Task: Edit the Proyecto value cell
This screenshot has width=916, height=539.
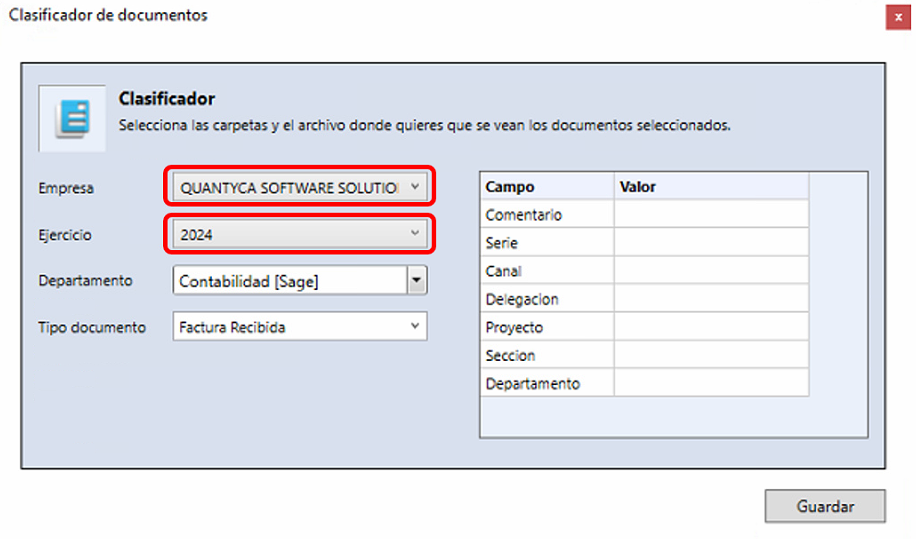Action: [x=712, y=327]
